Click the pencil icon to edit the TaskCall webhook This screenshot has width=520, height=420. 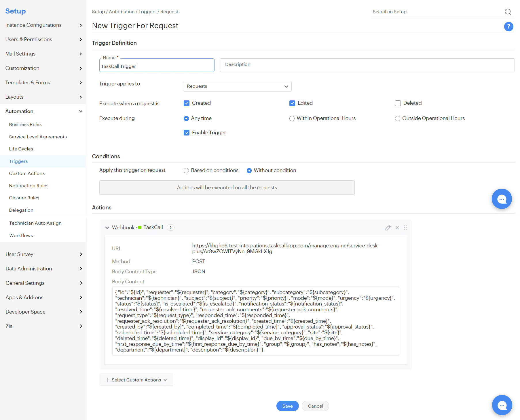[x=388, y=228]
